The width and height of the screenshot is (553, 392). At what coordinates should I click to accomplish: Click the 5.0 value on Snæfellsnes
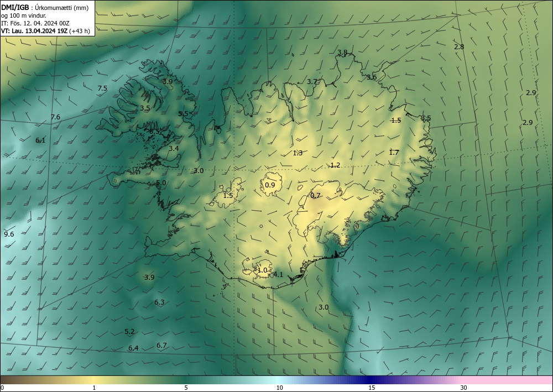161,182
